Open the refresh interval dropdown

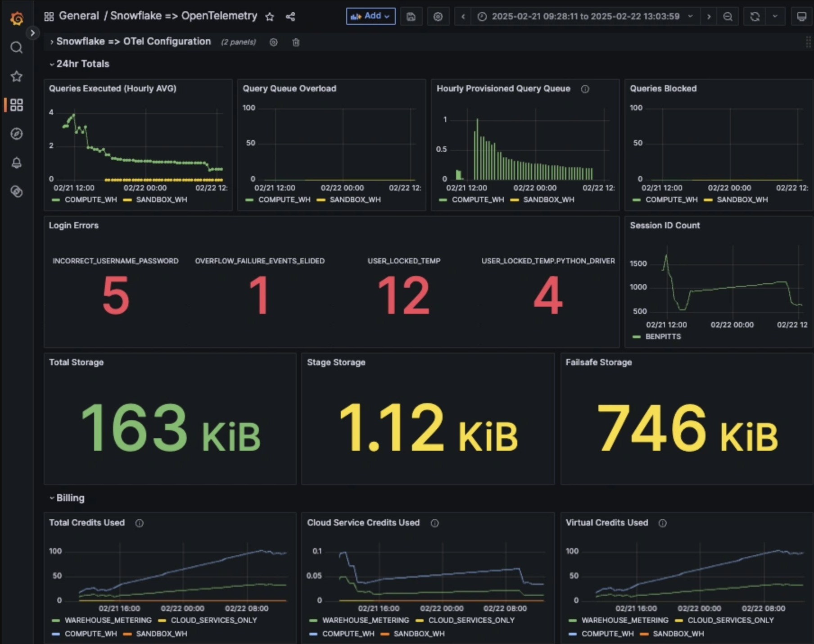[775, 17]
